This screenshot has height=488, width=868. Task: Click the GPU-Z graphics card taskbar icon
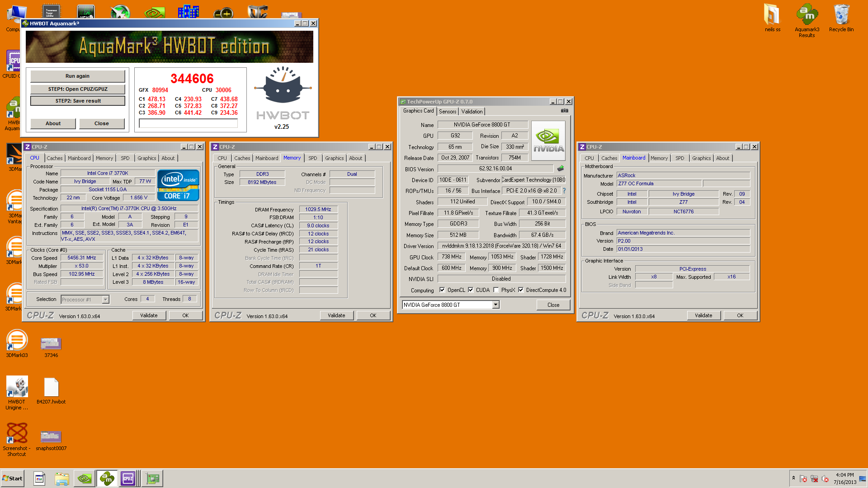[152, 479]
